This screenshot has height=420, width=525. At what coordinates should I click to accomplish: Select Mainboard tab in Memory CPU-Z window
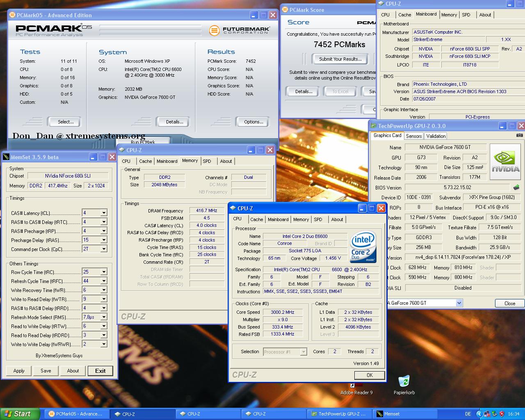167,161
